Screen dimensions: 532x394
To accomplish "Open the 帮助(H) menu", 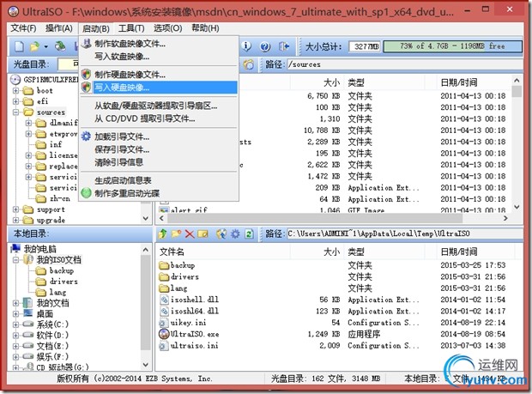I will (x=205, y=28).
